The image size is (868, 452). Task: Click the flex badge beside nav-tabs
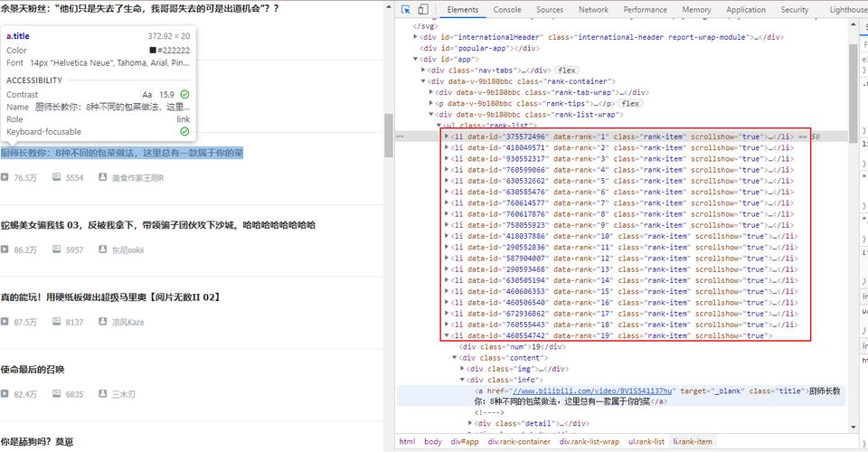click(566, 71)
